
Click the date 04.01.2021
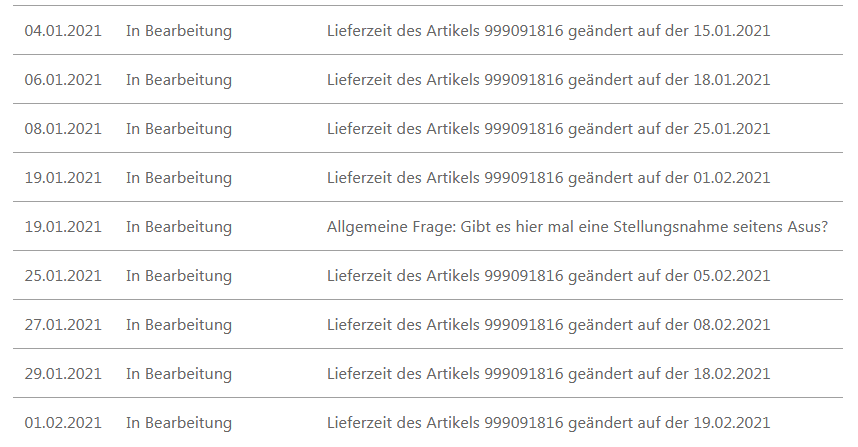[x=63, y=31]
